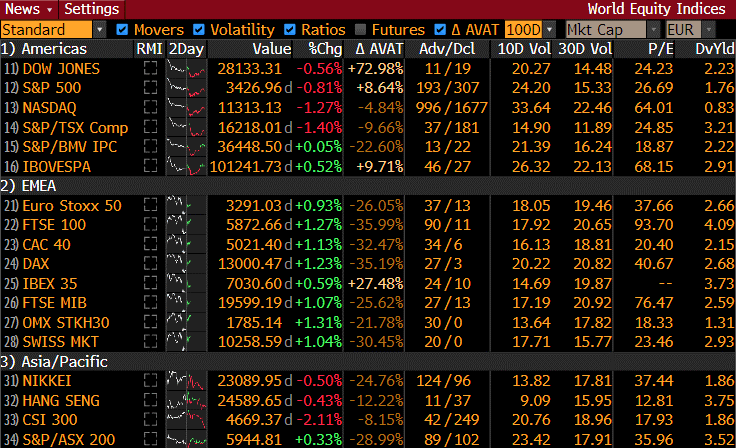Image resolution: width=736 pixels, height=448 pixels.
Task: Open the Standard view dropdown
Action: pyautogui.click(x=53, y=30)
